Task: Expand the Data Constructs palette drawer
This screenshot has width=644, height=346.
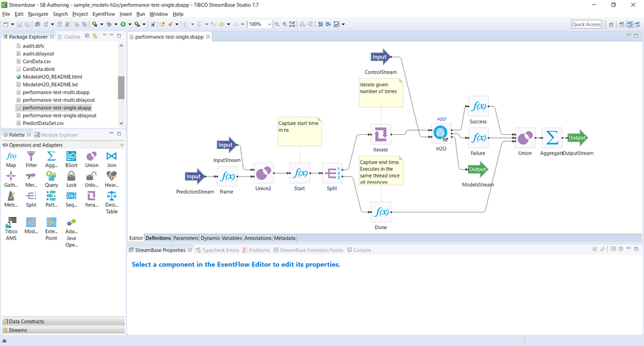Action: coord(63,322)
